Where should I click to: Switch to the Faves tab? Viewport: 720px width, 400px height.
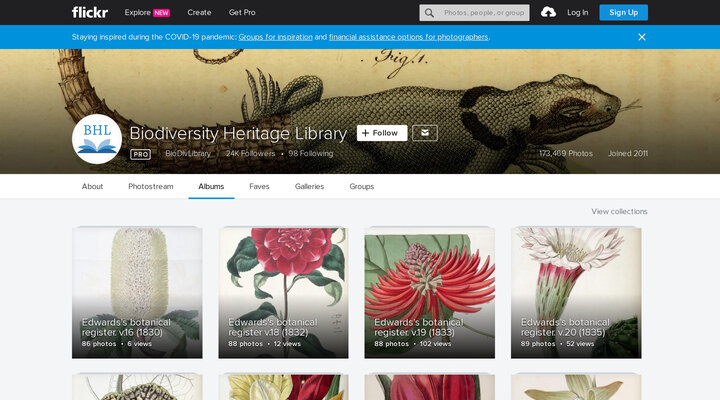[x=259, y=186]
